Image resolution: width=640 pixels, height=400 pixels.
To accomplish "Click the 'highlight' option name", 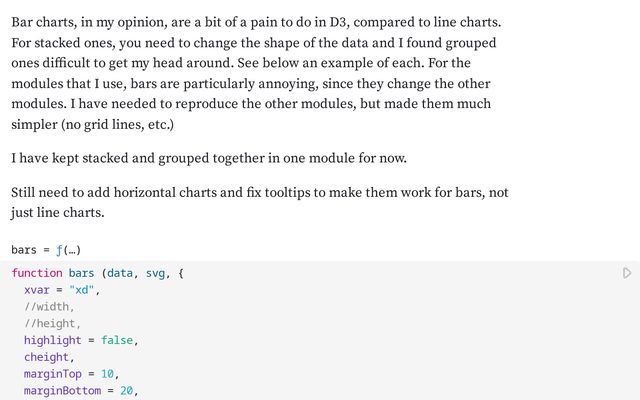I will click(x=52, y=341).
